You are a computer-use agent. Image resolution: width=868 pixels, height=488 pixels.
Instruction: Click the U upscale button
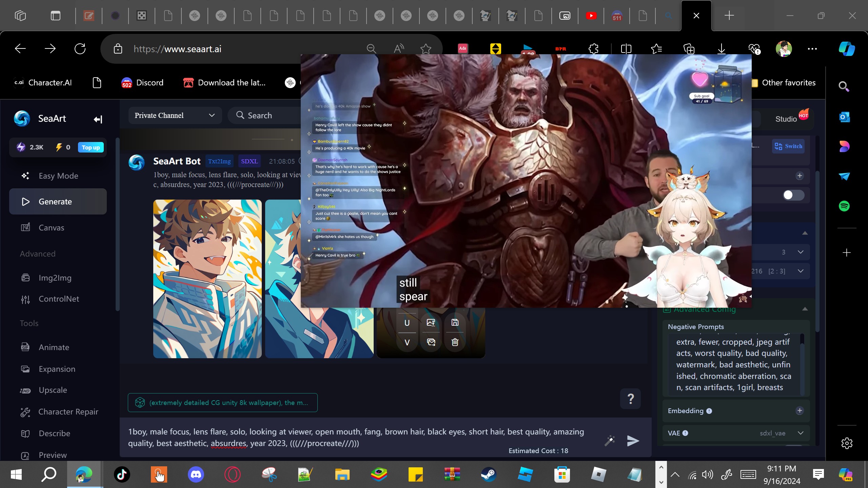click(x=407, y=323)
